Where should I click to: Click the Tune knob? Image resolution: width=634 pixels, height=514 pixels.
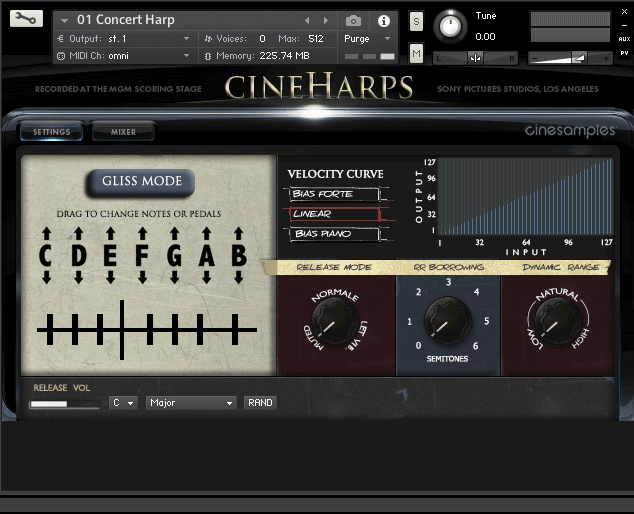tap(450, 26)
